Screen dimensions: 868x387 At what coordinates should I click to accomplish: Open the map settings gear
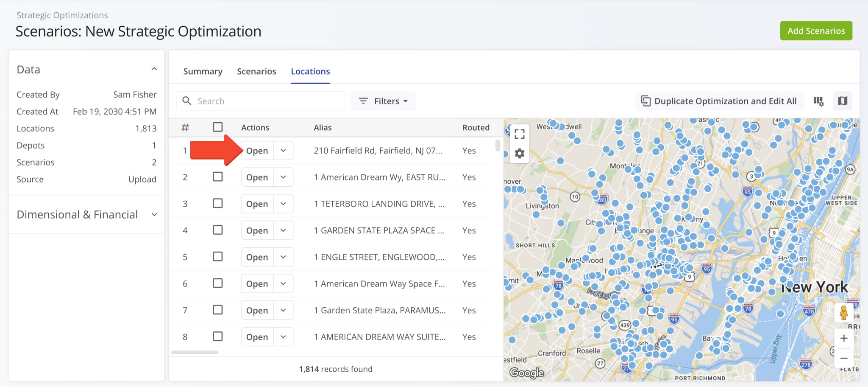pyautogui.click(x=520, y=154)
